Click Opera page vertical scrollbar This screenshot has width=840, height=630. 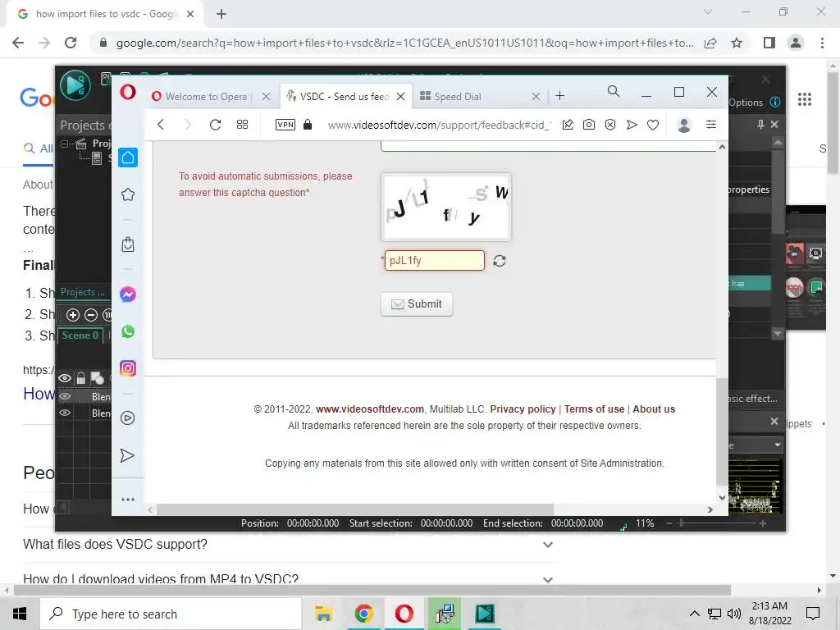pyautogui.click(x=722, y=431)
